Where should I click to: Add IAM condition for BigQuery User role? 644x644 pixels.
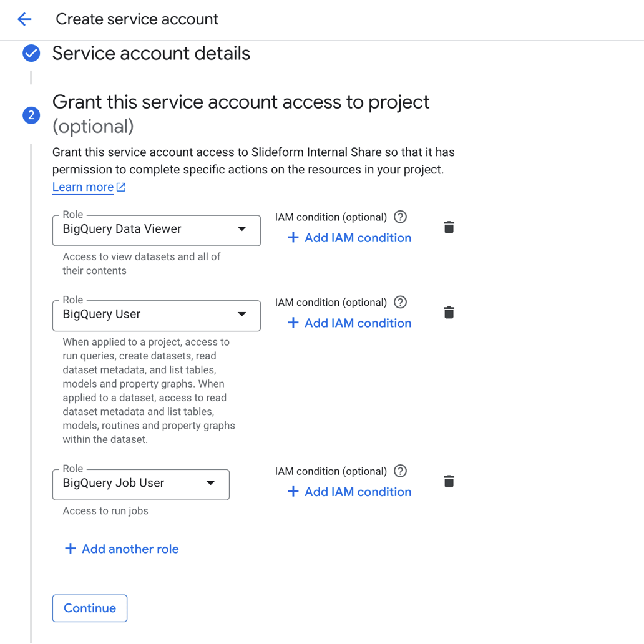point(348,323)
